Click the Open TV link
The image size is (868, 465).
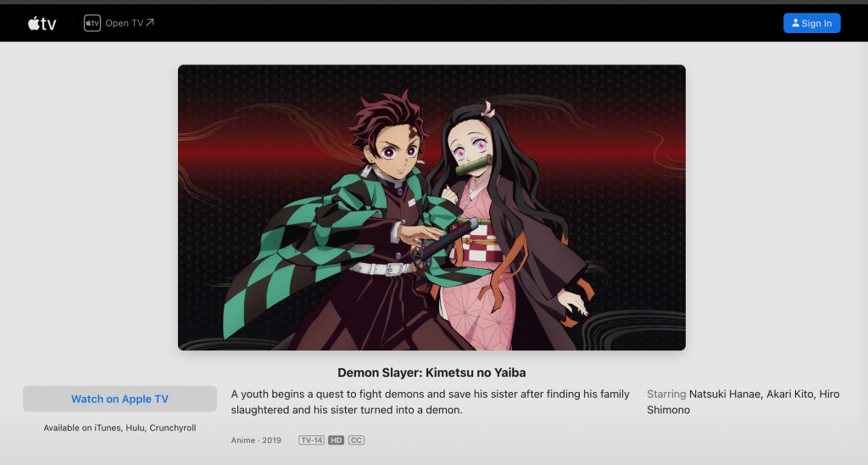(119, 23)
